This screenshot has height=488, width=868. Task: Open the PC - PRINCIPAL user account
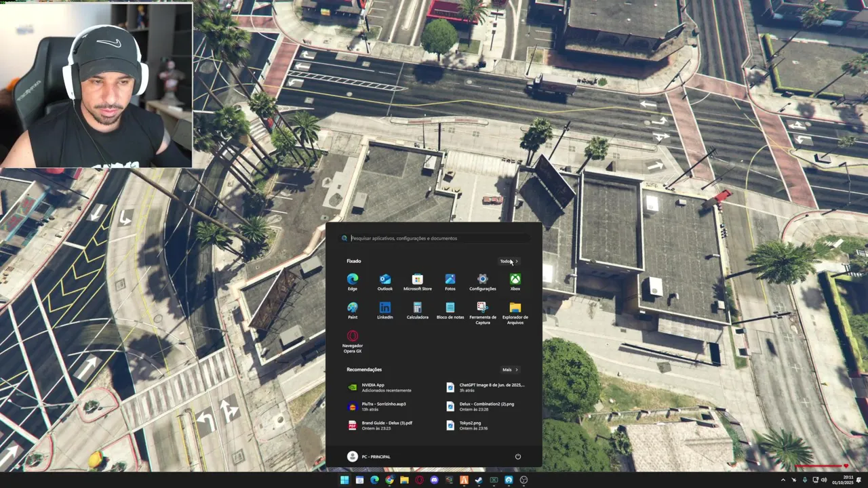click(369, 457)
